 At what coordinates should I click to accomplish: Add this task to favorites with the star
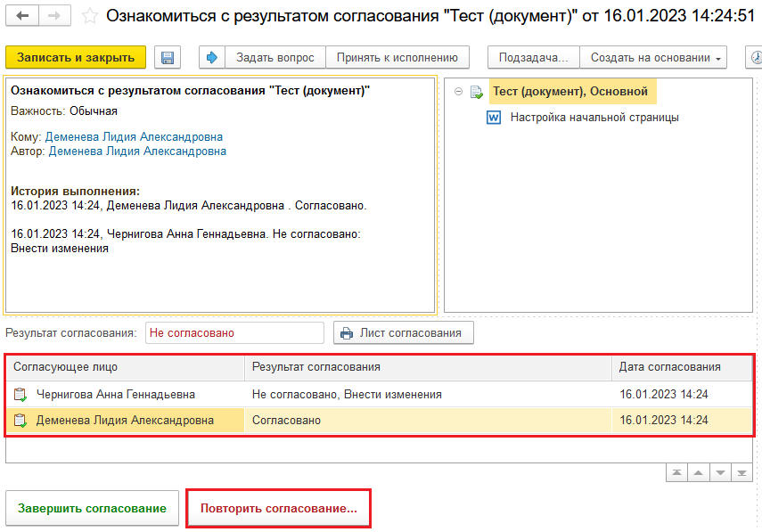pyautogui.click(x=88, y=16)
